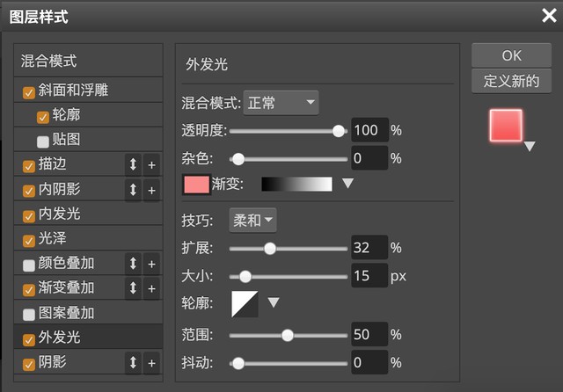Expand the gradient preset arrow
This screenshot has height=392, width=563.
click(x=347, y=184)
